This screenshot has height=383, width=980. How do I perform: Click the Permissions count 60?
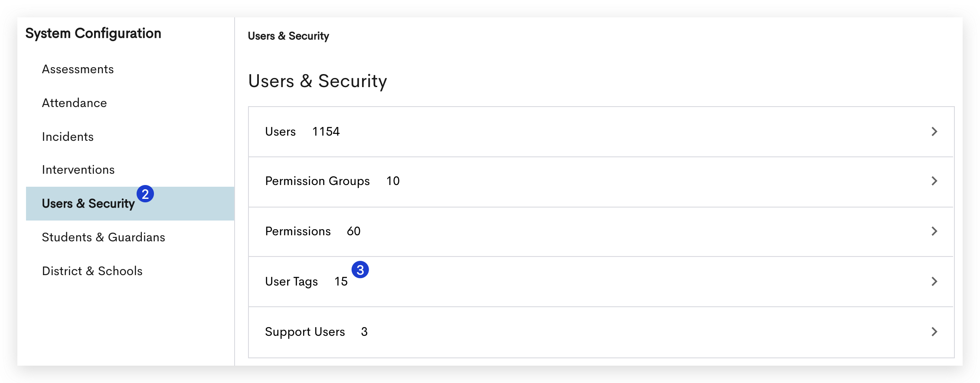point(353,231)
